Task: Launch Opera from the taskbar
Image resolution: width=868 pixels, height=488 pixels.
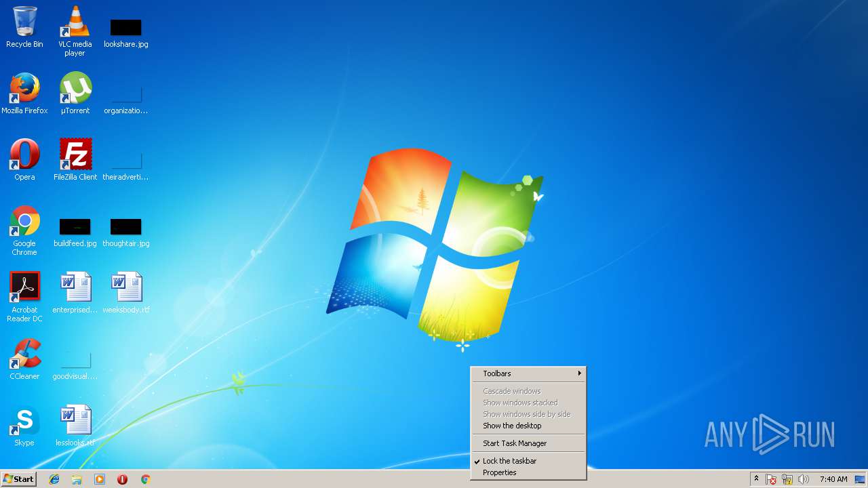Action: click(x=122, y=479)
